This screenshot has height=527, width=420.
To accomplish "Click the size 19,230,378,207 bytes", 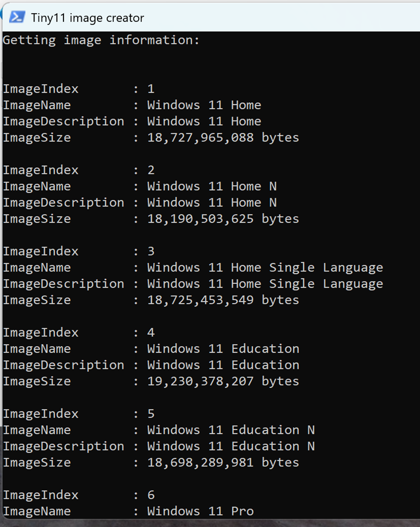I will [x=223, y=381].
